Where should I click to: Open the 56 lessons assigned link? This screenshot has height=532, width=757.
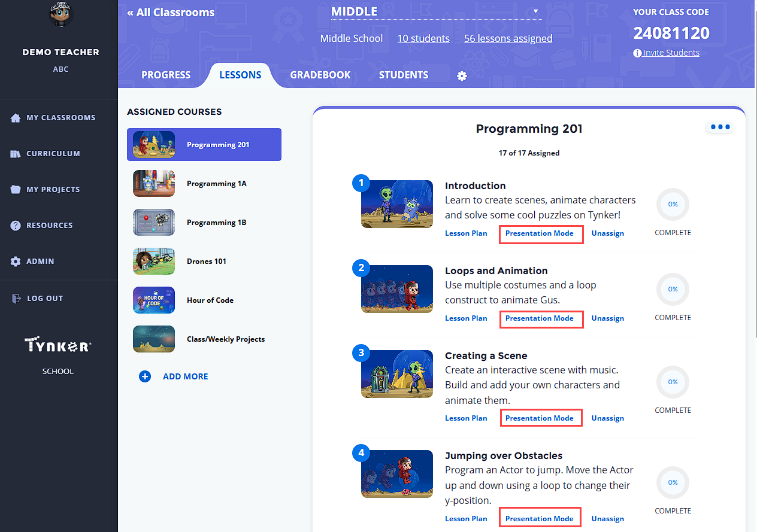pos(508,38)
